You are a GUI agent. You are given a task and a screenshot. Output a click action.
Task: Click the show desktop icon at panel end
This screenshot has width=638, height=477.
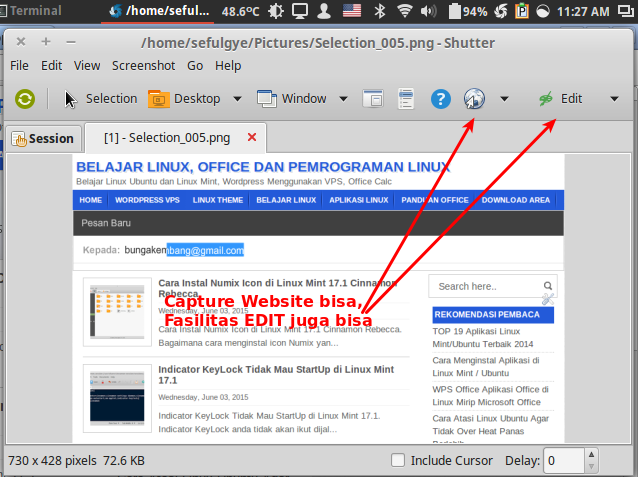pyautogui.click(x=625, y=11)
